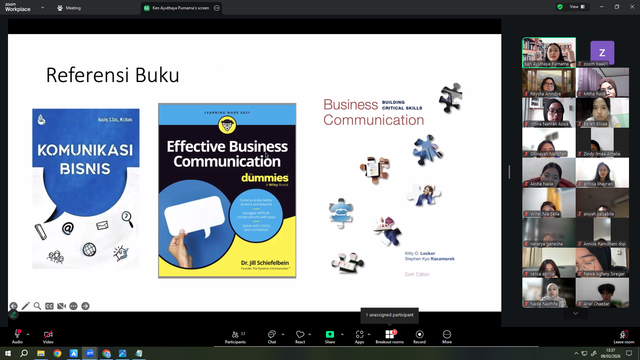Click the Zoom Workplace logo

18,7
